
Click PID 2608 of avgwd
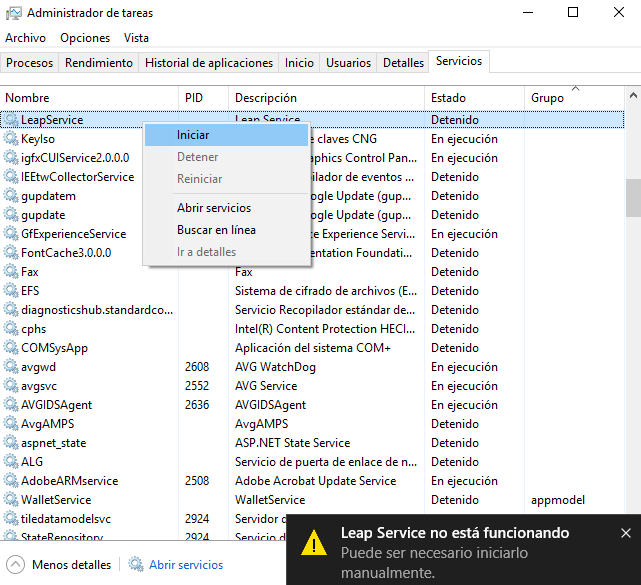coord(197,367)
